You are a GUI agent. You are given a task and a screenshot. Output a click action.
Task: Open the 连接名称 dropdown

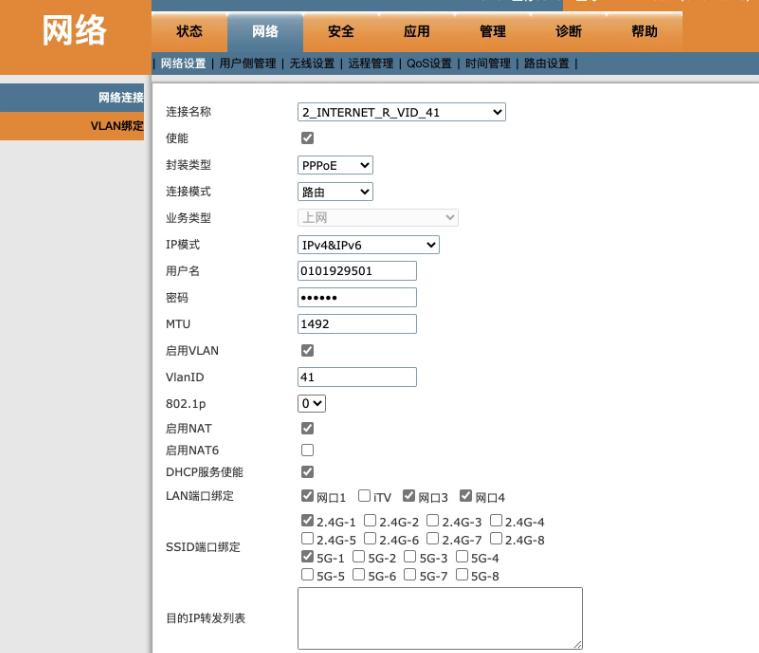pyautogui.click(x=401, y=112)
